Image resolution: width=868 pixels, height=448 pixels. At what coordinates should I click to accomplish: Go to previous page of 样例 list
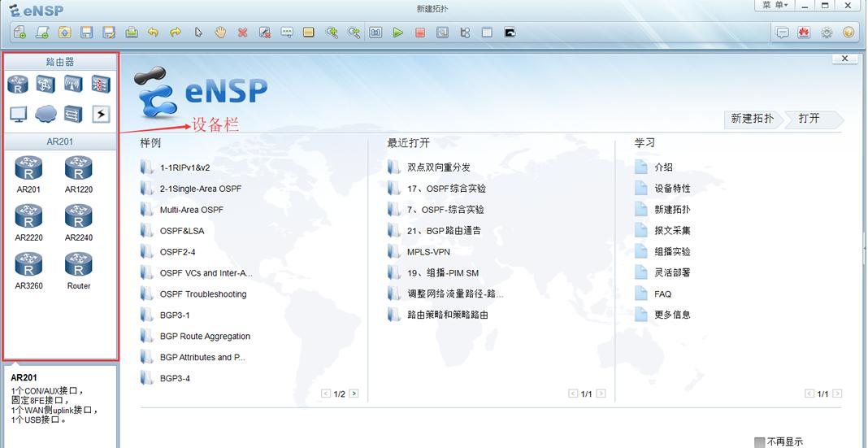326,394
